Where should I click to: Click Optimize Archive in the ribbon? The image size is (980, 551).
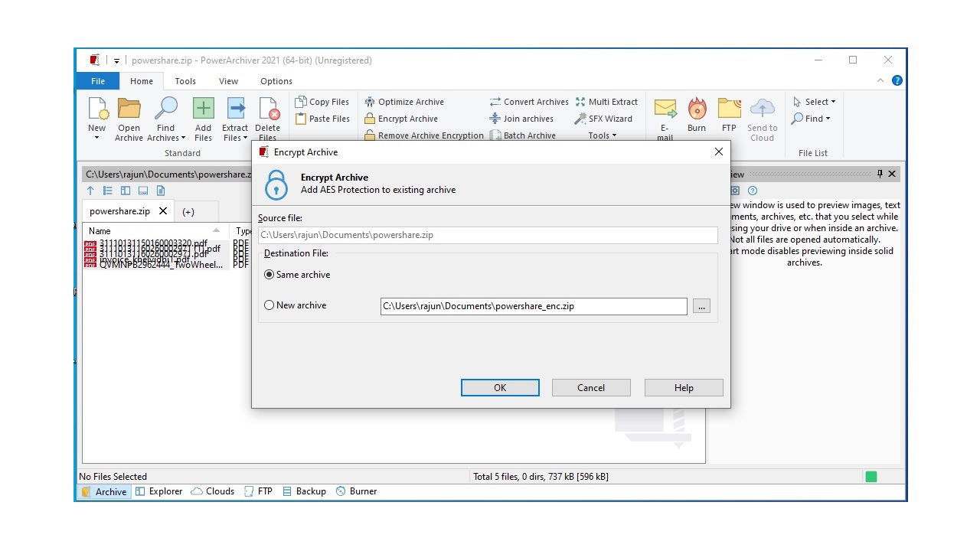tap(404, 102)
